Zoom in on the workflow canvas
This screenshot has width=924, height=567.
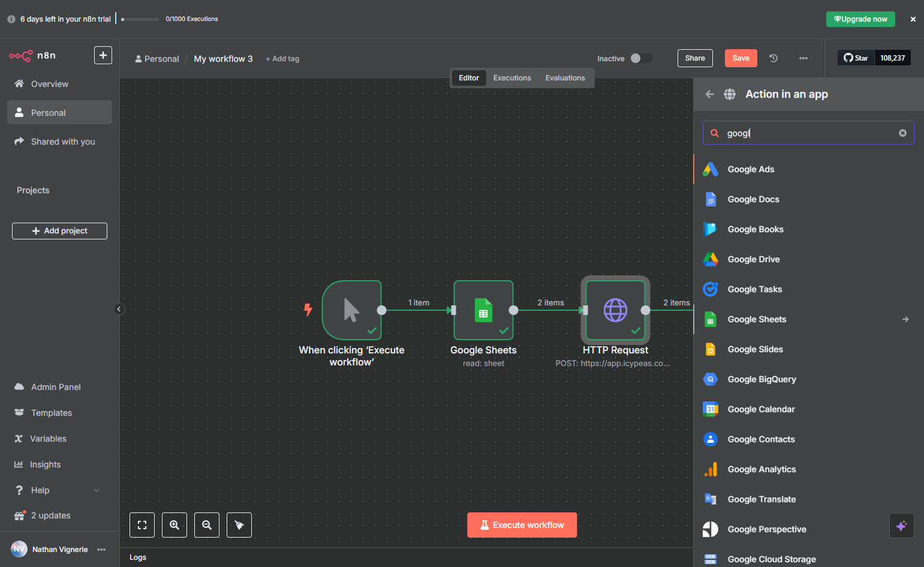[x=174, y=525]
